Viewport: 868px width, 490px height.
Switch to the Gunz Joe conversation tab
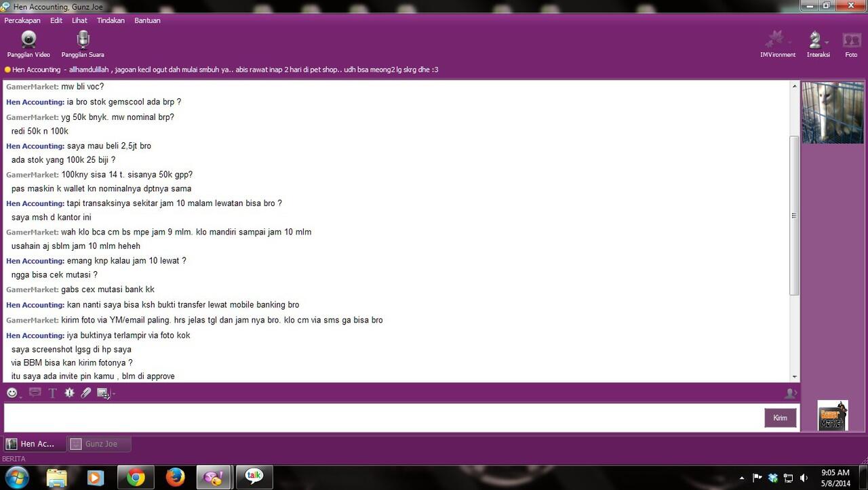99,444
